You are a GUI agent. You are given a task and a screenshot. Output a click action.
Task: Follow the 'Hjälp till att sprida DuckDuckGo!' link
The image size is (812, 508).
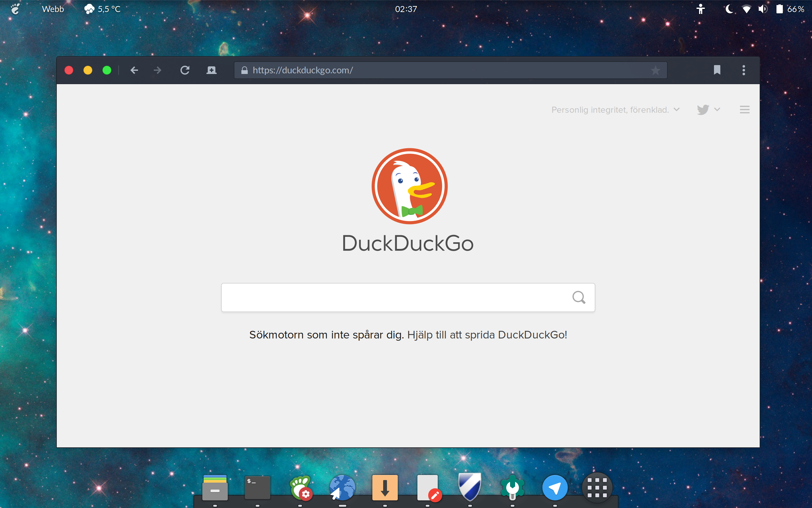coord(487,335)
